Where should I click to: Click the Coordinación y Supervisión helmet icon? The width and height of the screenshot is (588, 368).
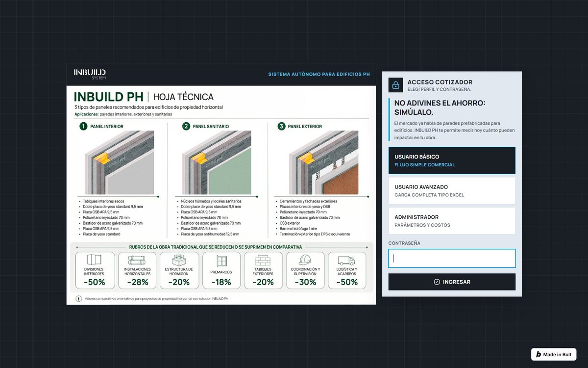tap(305, 260)
